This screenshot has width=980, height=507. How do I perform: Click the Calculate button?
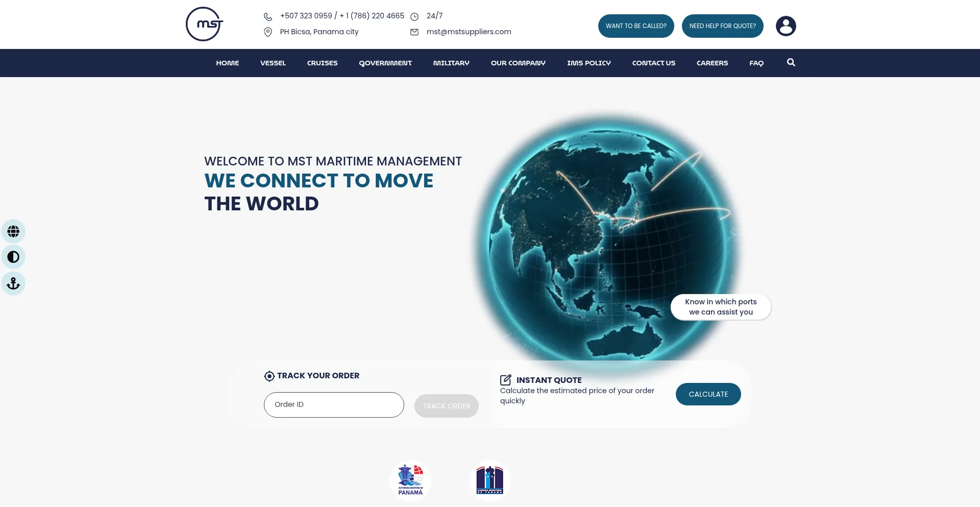708,394
